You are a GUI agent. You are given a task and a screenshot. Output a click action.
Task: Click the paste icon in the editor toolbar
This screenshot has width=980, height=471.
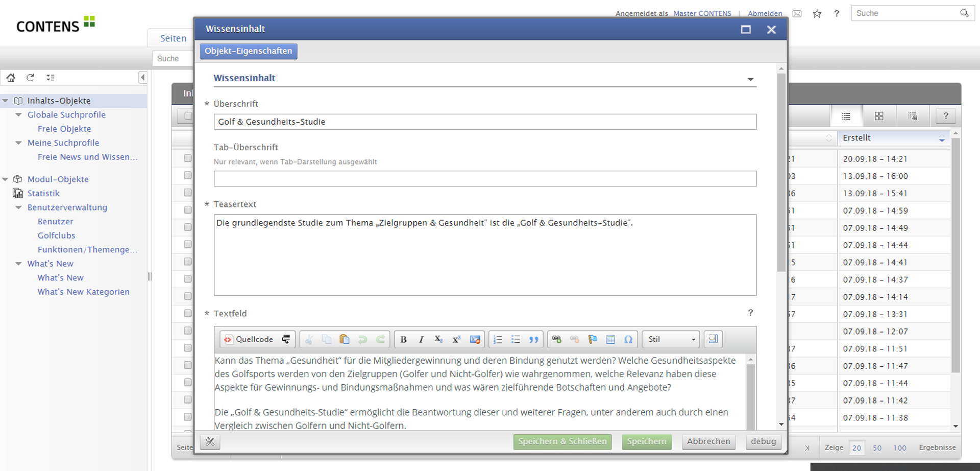[345, 340]
